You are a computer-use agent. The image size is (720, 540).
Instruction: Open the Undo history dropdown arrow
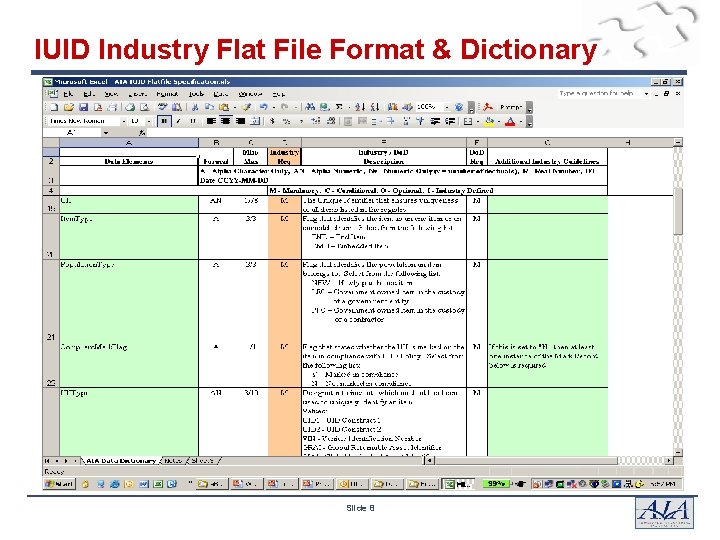click(274, 107)
